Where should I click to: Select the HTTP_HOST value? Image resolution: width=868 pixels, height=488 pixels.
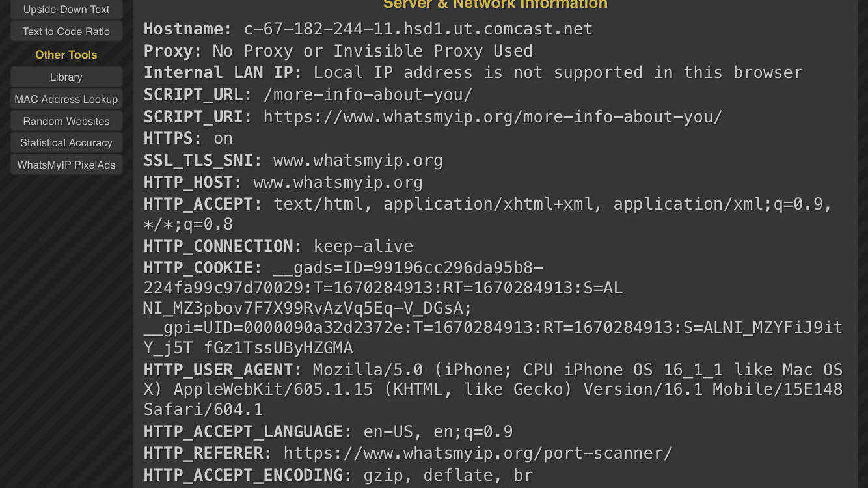click(338, 182)
